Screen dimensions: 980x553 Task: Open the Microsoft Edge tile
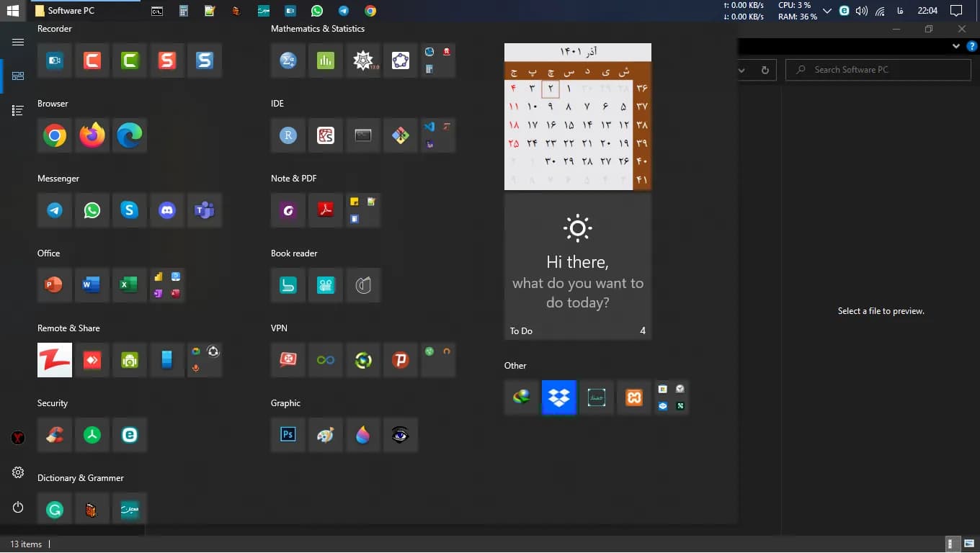click(130, 135)
